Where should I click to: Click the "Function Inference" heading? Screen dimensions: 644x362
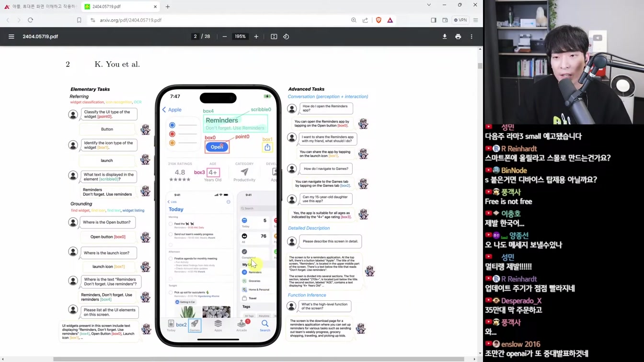pyautogui.click(x=307, y=295)
